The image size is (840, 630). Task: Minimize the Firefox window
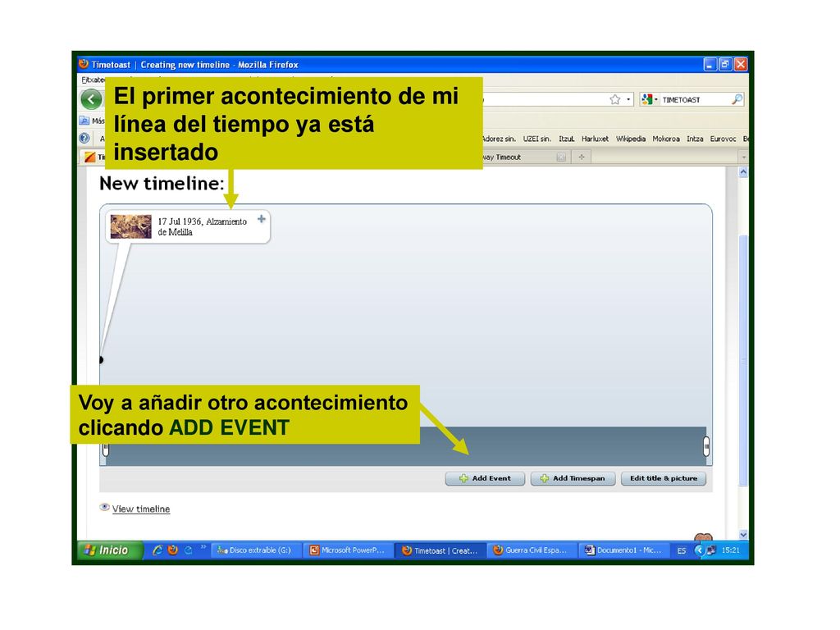710,65
